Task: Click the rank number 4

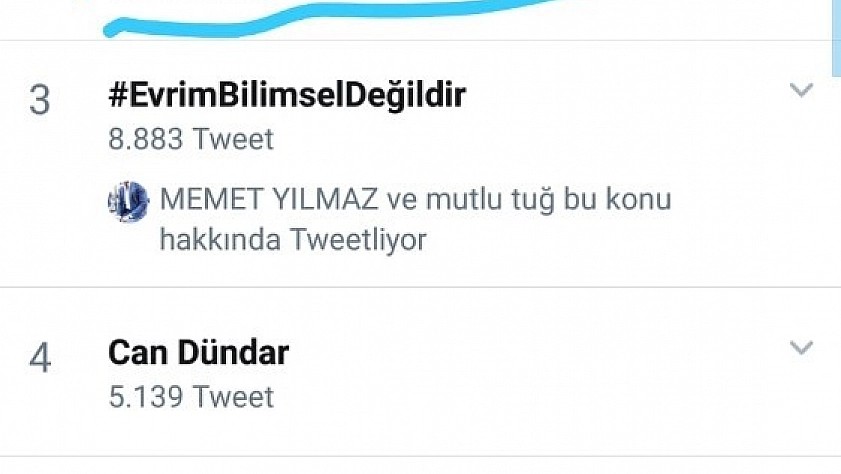Action: (40, 358)
